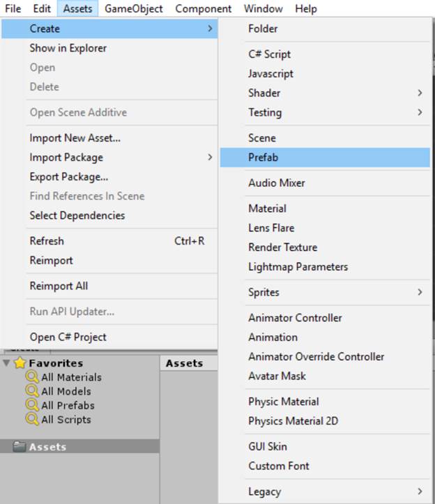Screen dimensions: 435x504
Task: Select Animator Controller from the Create submenu
Action: [295, 317]
